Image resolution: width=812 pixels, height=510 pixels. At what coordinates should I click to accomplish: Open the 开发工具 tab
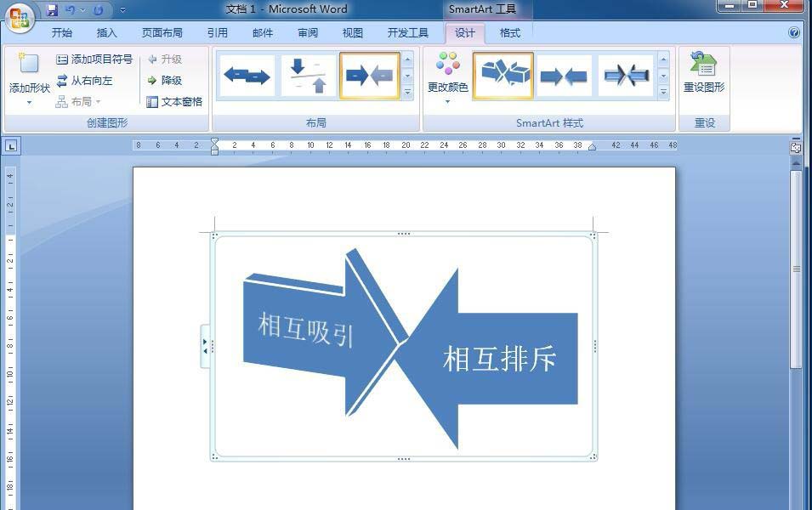408,33
